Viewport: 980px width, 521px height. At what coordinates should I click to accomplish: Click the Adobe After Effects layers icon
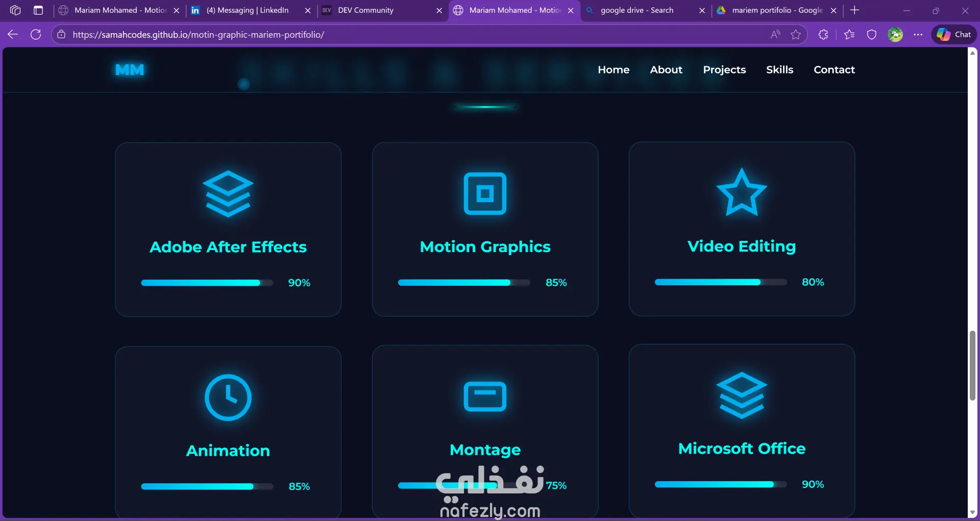tap(228, 194)
